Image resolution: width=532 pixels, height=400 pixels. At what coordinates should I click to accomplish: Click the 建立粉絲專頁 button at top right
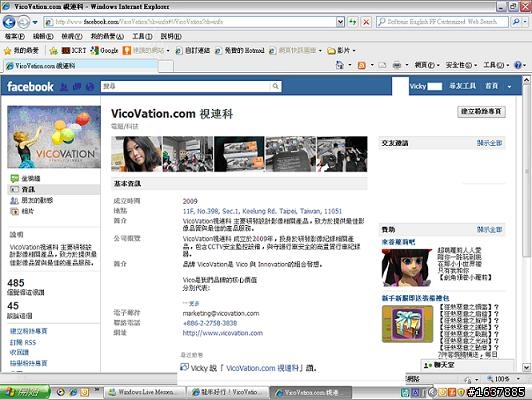pos(481,112)
